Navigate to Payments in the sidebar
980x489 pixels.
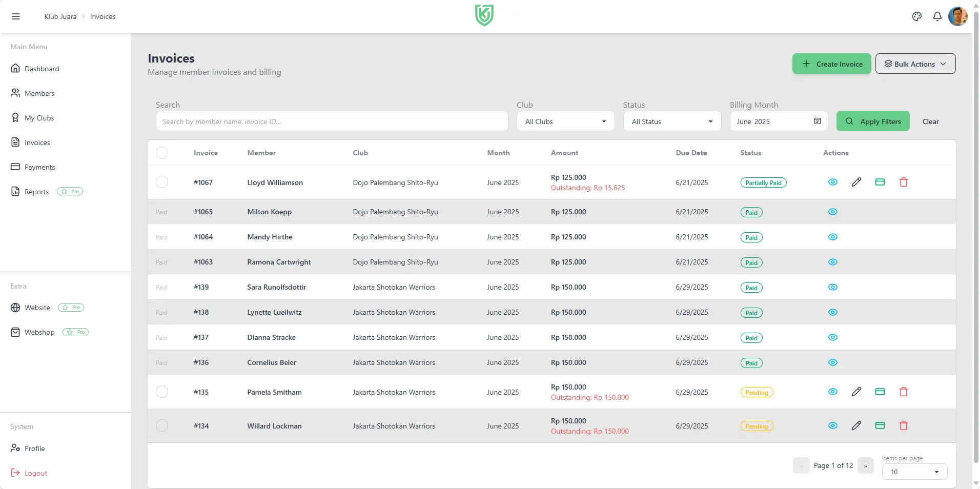click(x=39, y=167)
